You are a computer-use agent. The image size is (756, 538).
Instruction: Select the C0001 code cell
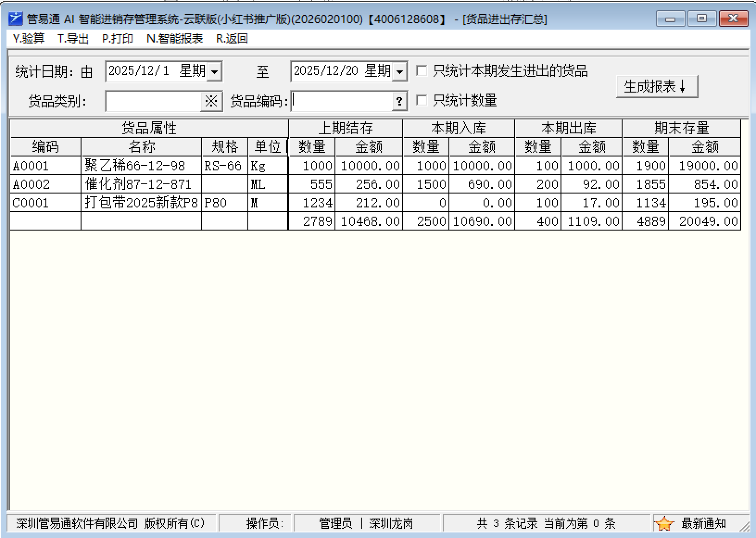45,203
